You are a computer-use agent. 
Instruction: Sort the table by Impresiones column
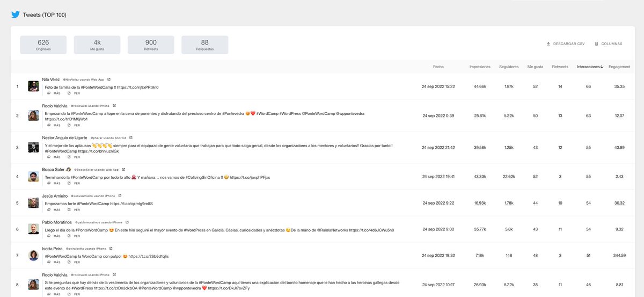click(x=480, y=67)
